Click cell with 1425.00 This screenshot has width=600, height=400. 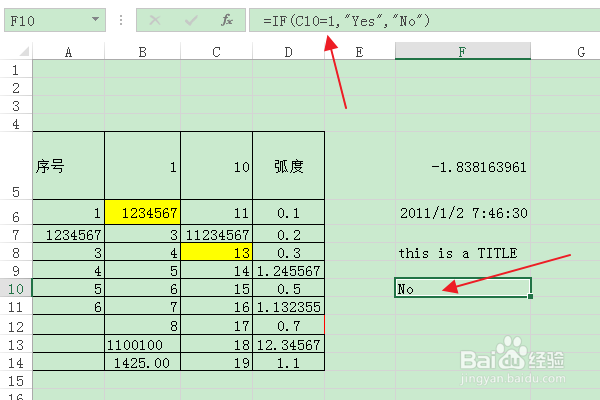point(142,362)
